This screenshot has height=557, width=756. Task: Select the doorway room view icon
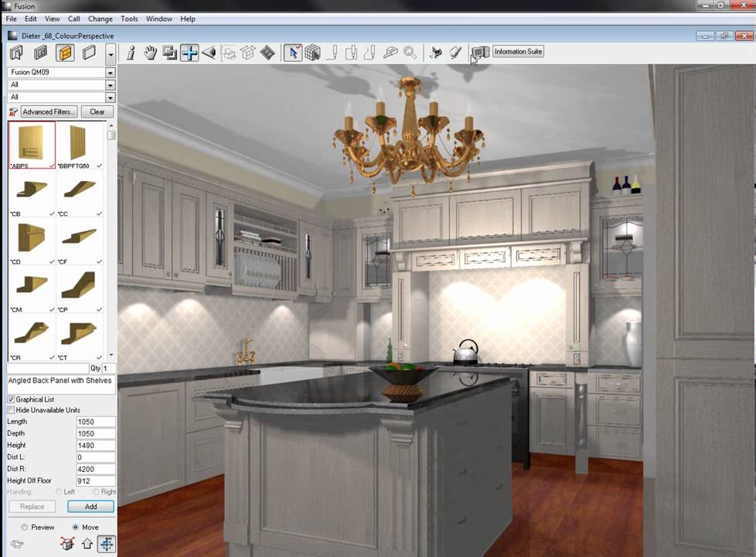pyautogui.click(x=17, y=53)
